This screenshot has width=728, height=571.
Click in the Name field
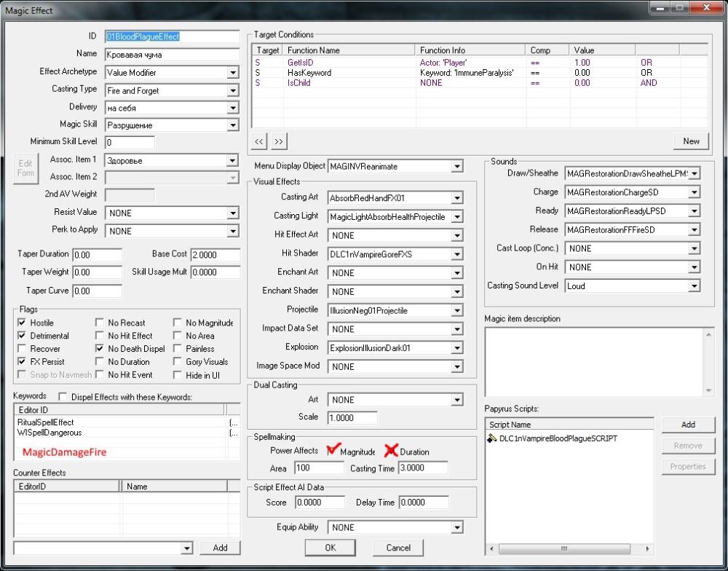(x=172, y=55)
